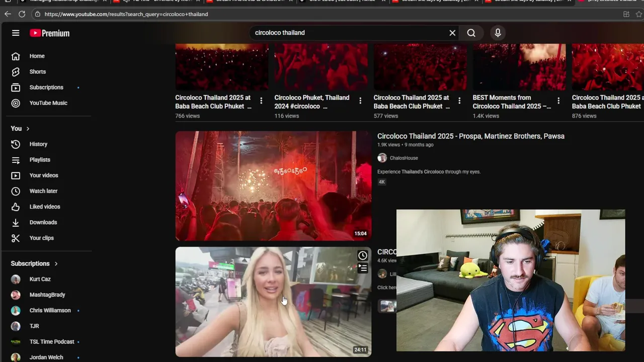
Task: Click the browser address bar URL
Action: click(126, 14)
